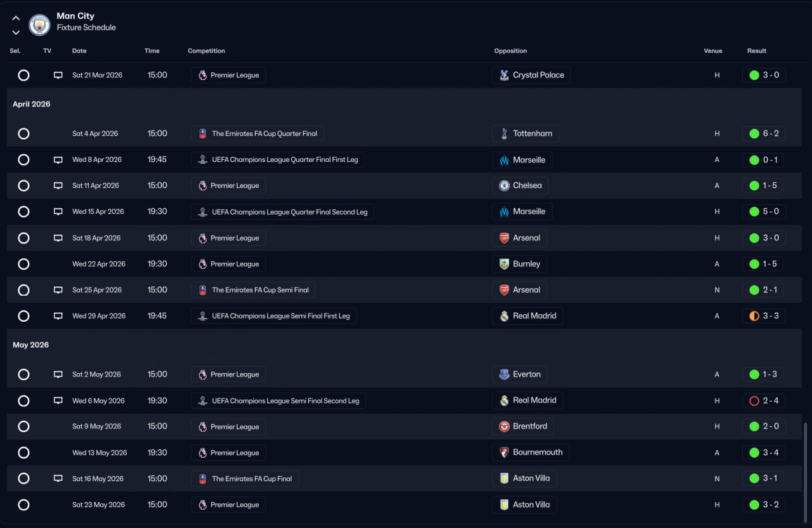Viewport: 812px width, 528px height.
Task: Open the 2 - 4 result against Real Madrid
Action: 764,400
